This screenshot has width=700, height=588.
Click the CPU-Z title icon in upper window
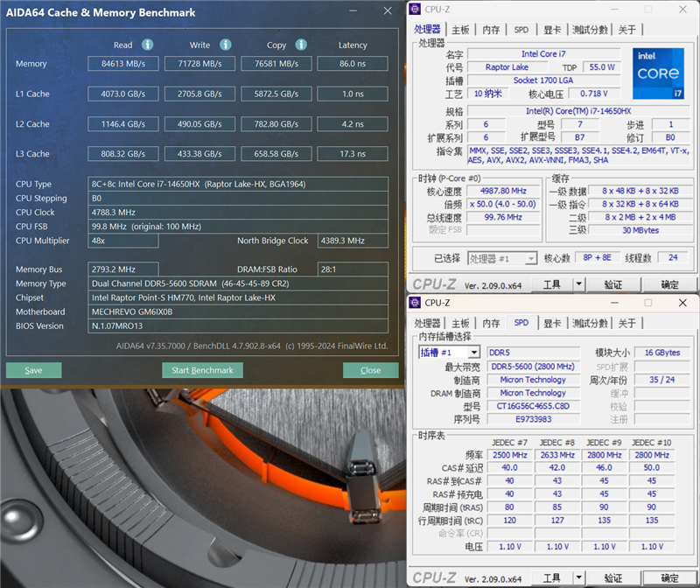tap(415, 9)
